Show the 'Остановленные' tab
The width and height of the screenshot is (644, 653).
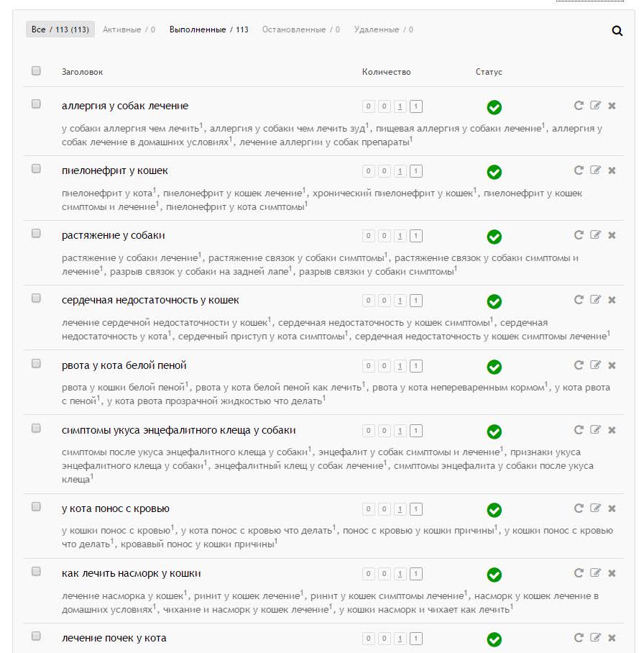click(x=300, y=29)
